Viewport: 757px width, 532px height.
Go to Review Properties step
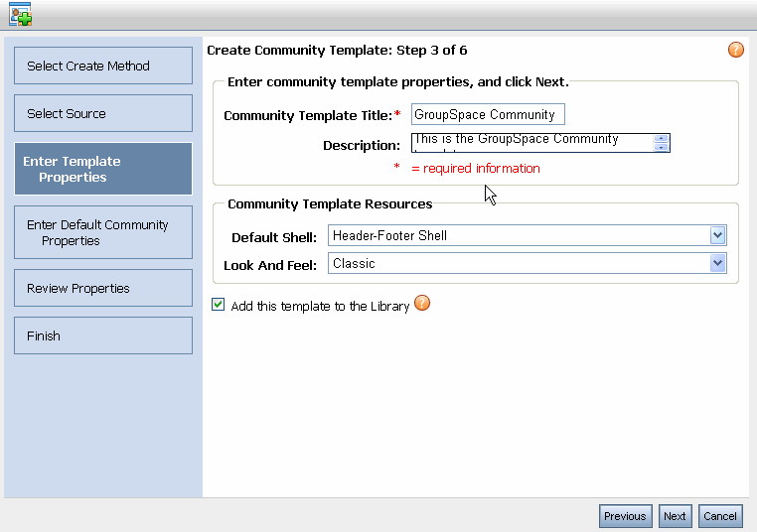pyautogui.click(x=103, y=288)
